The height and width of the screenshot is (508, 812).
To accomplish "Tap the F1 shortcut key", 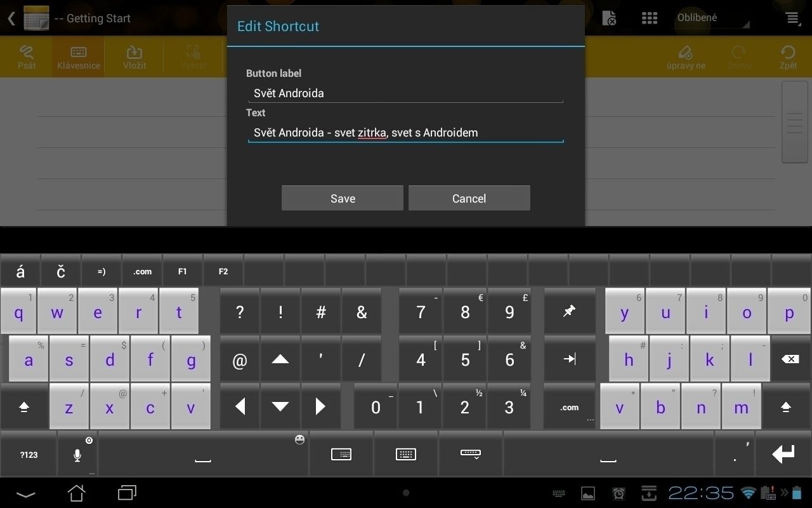I will (183, 271).
